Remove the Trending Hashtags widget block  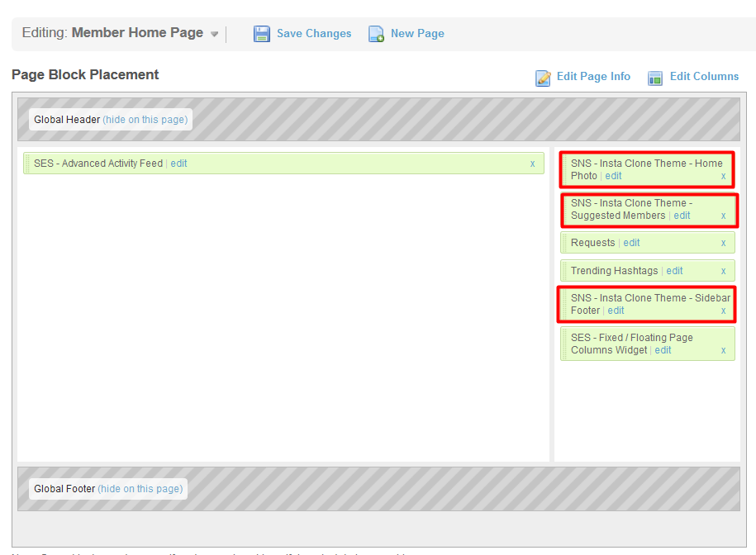723,271
